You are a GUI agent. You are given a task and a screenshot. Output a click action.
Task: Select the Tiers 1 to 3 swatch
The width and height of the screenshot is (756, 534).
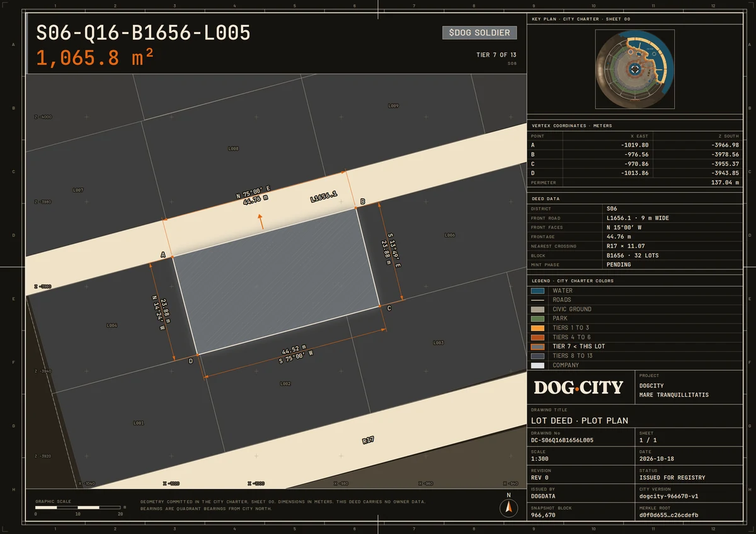point(537,328)
